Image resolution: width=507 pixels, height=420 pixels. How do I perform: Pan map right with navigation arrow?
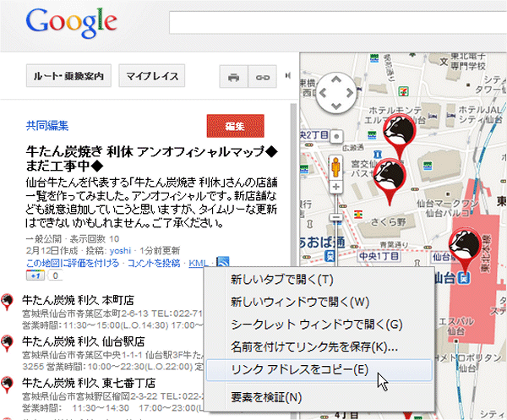[350, 93]
